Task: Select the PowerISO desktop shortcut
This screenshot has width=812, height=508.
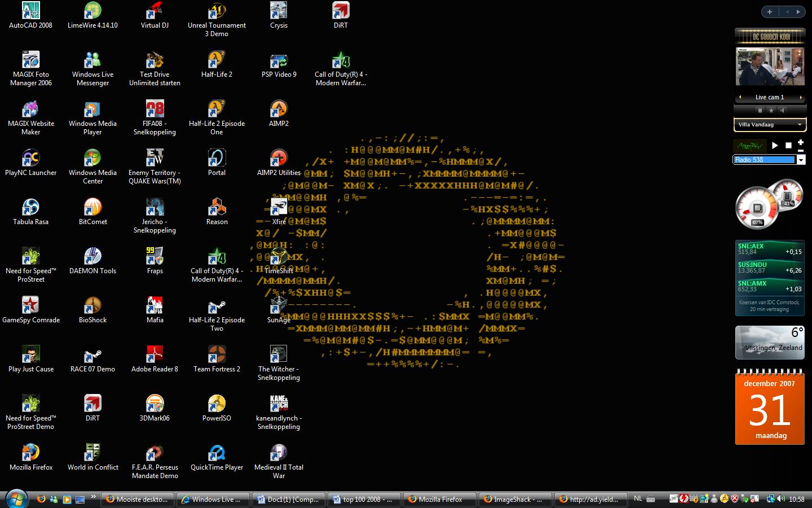Action: pyautogui.click(x=217, y=404)
